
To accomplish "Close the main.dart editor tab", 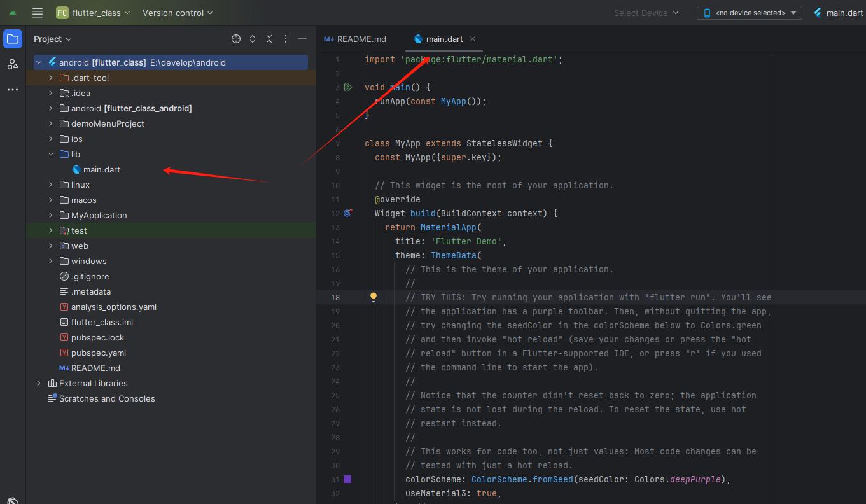I will [x=473, y=39].
